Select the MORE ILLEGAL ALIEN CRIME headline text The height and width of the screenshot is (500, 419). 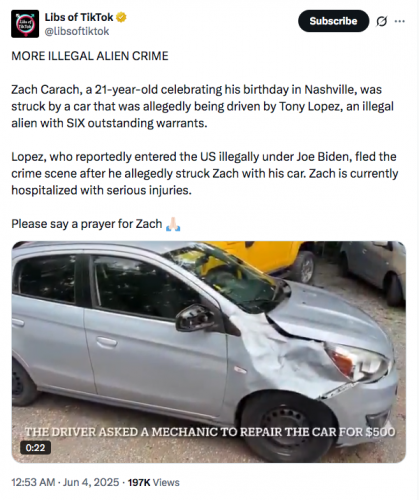point(90,56)
